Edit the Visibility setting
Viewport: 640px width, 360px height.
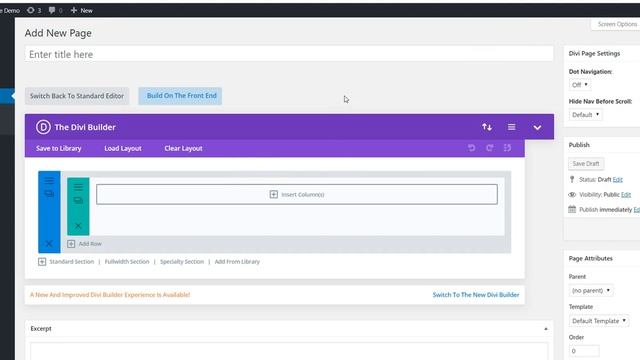click(626, 195)
